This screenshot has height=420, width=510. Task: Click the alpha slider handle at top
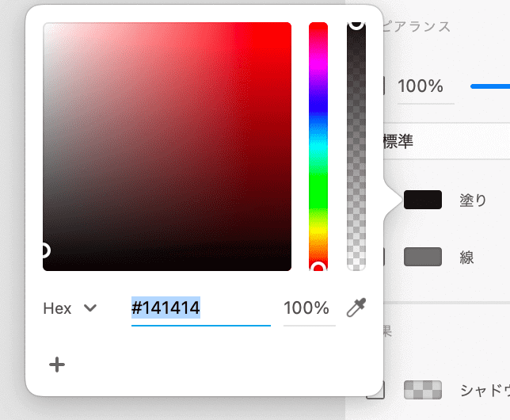tap(356, 25)
